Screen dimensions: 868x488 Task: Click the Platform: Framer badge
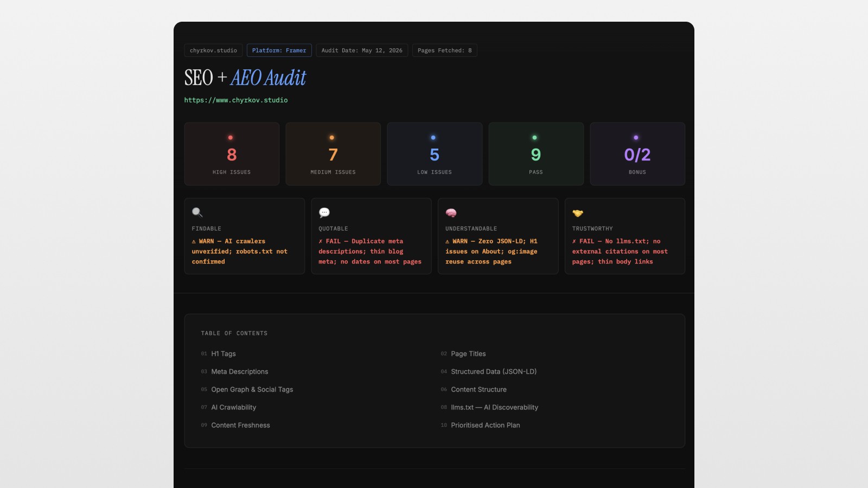click(279, 50)
